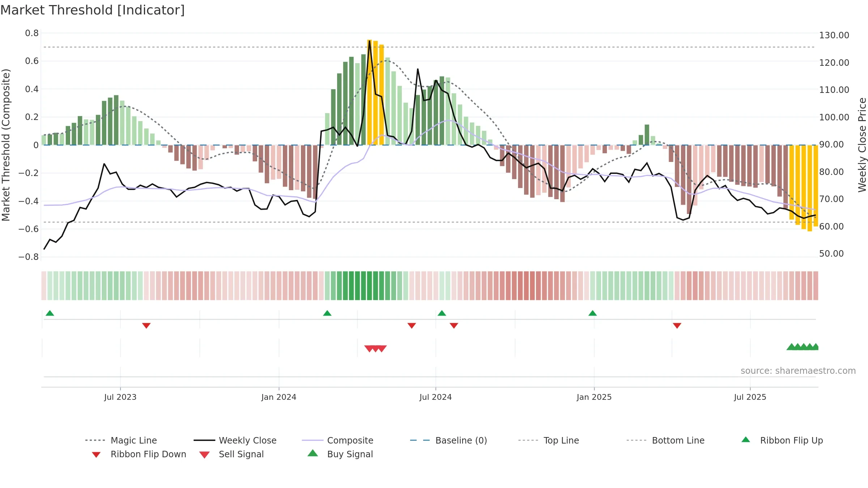
Task: Toggle the Top Line legend entry
Action: (x=549, y=440)
